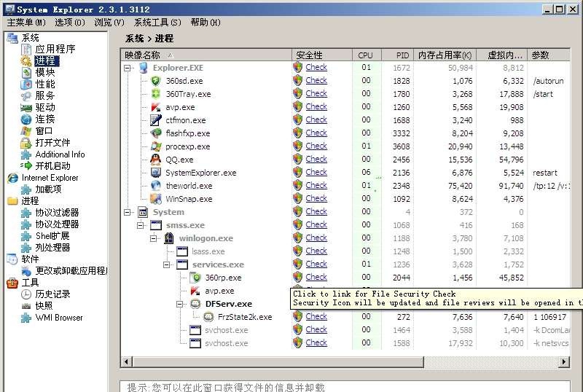Screen dimensions: 583x392
Task: Open the 主菜单(M) menu
Action: pyautogui.click(x=26, y=23)
